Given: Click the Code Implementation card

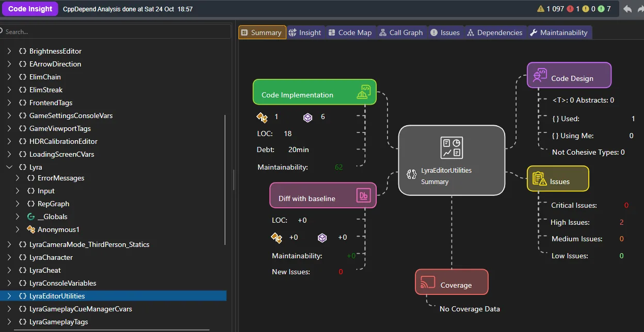Looking at the screenshot, I should tap(314, 92).
